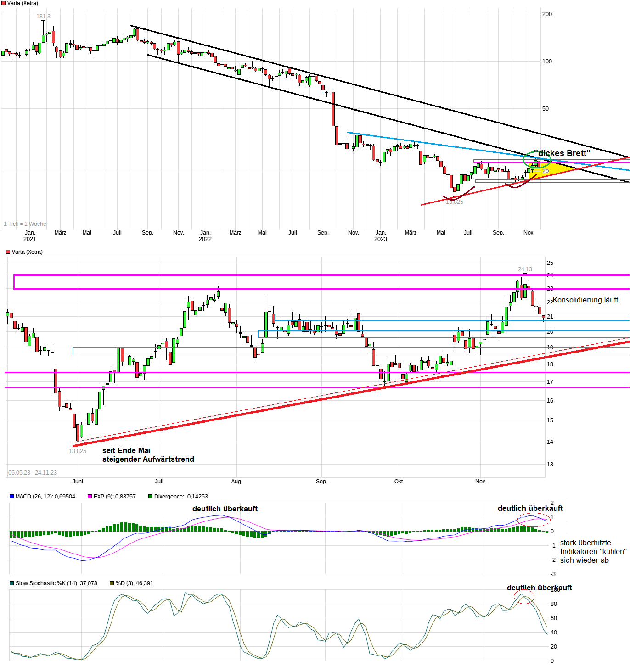Click the Slow Stochastic %K (14) legend icon

point(11,582)
